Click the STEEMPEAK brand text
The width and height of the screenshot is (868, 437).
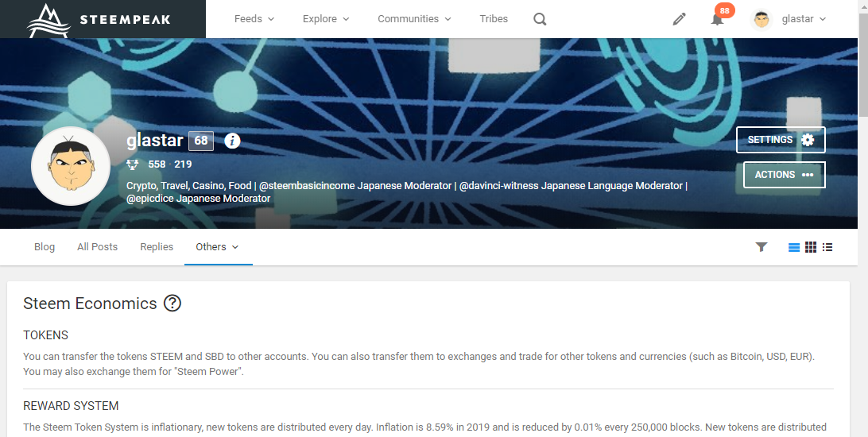click(x=125, y=20)
